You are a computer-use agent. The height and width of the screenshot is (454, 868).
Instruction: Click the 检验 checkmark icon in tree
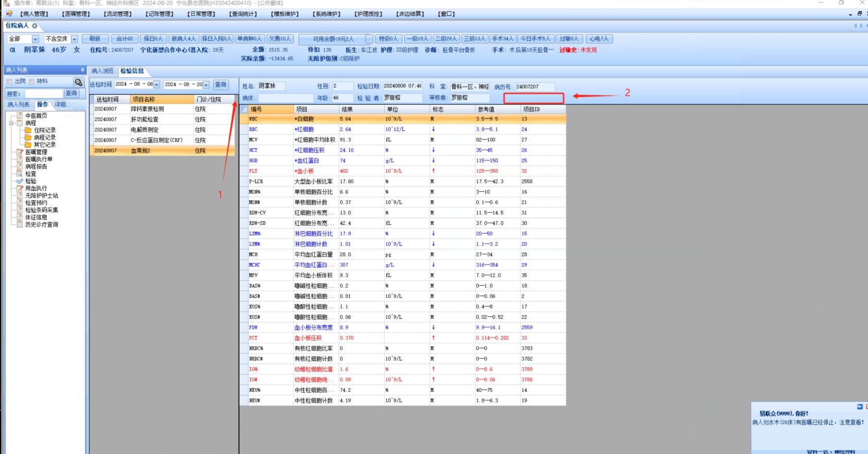point(20,181)
